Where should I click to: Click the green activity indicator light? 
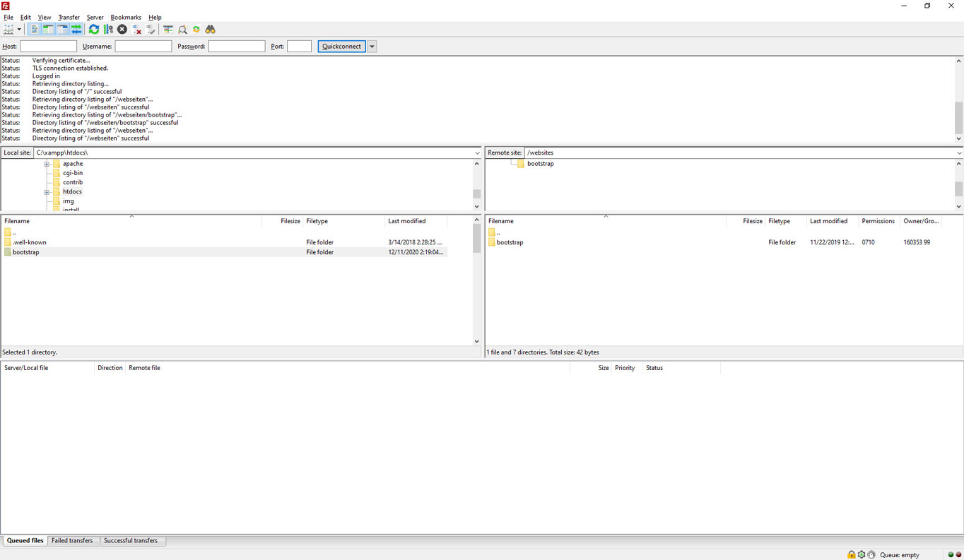pyautogui.click(x=951, y=555)
